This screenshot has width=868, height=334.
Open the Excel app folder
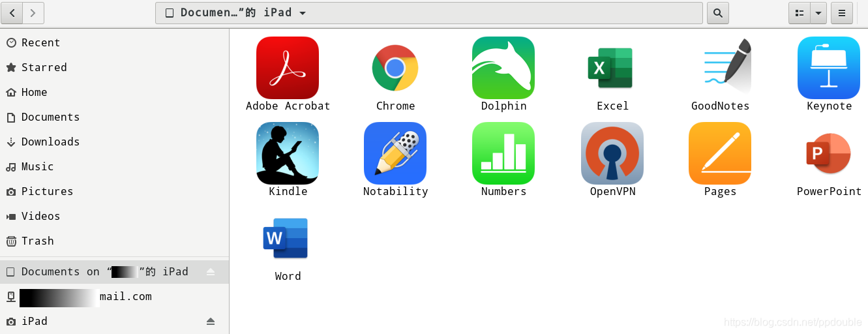pyautogui.click(x=611, y=68)
